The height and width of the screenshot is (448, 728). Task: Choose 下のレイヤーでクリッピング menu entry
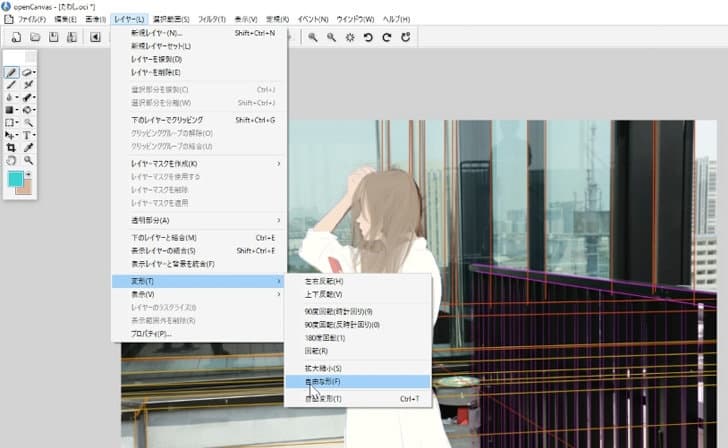point(198,120)
